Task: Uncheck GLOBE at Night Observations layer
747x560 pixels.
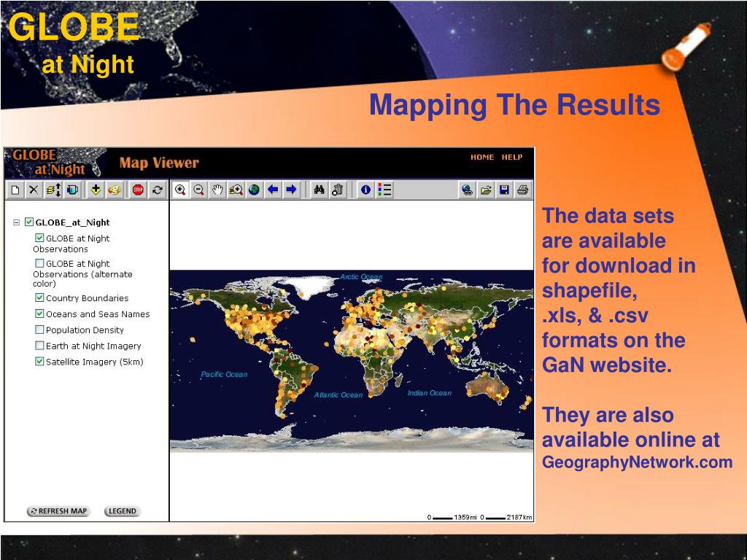Action: coord(39,238)
